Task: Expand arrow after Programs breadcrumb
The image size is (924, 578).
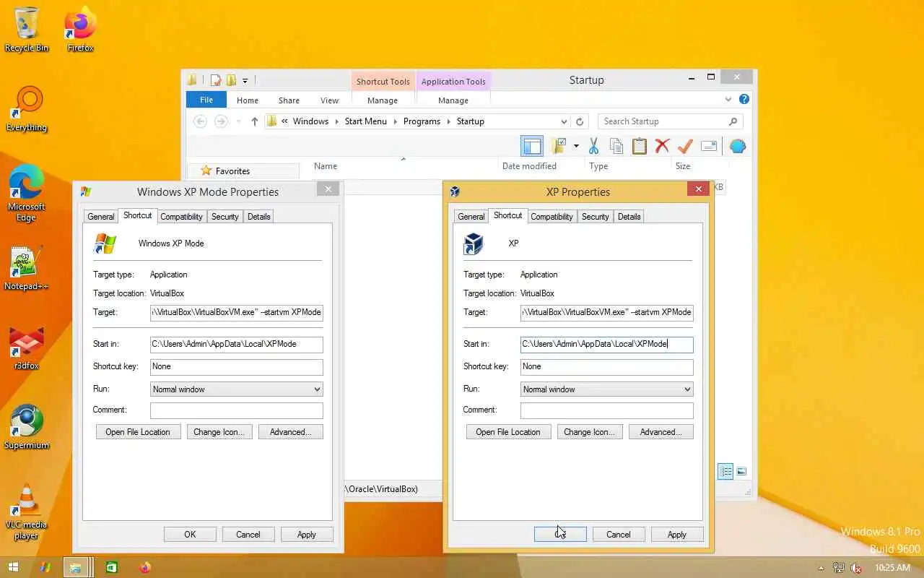Action: (x=448, y=121)
